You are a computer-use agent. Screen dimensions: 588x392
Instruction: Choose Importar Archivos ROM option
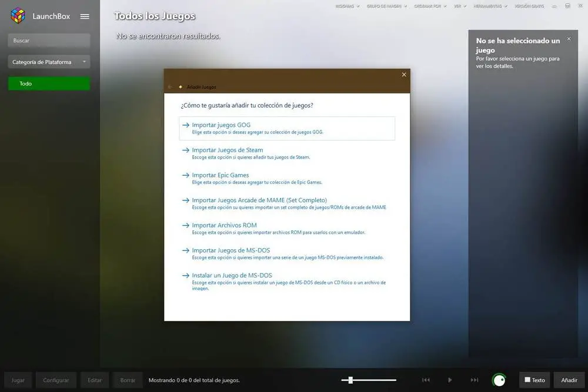coord(287,229)
